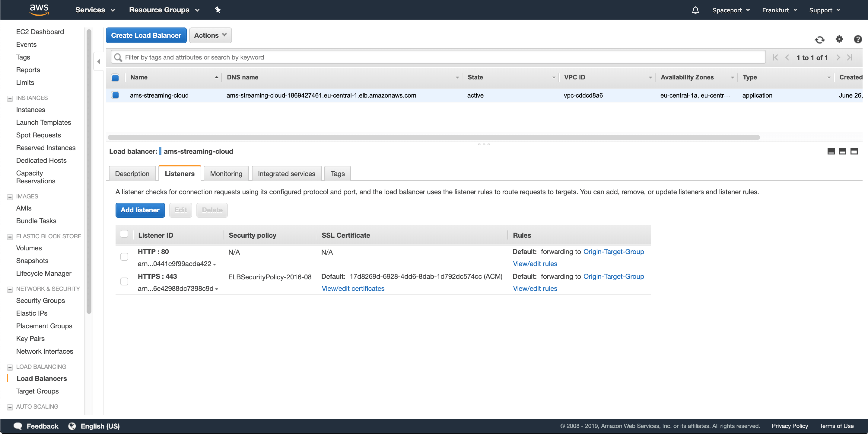Maximize the details pane layout icon
The image size is (868, 434).
point(854,151)
